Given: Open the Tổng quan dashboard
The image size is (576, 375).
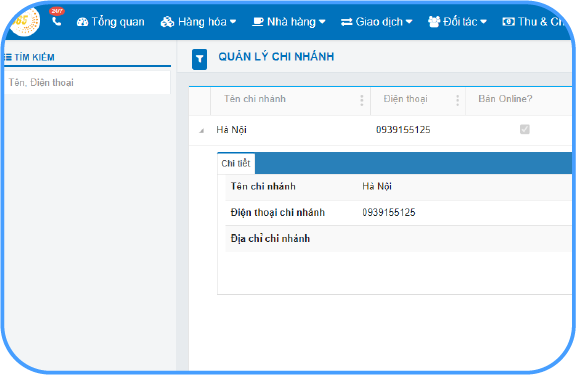Looking at the screenshot, I should pos(111,22).
